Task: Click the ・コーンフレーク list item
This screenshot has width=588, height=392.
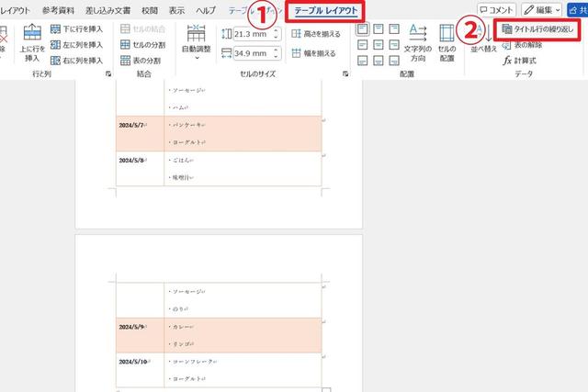Action: tap(192, 362)
